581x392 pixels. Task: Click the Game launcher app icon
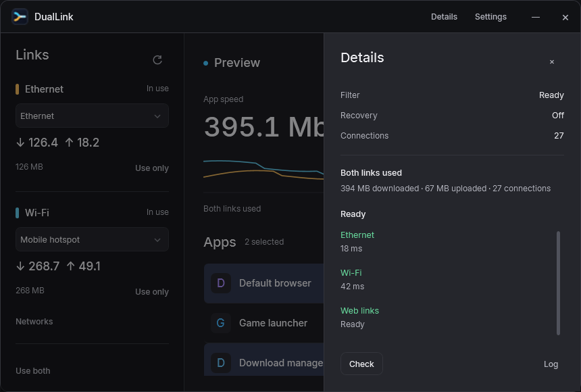[221, 323]
